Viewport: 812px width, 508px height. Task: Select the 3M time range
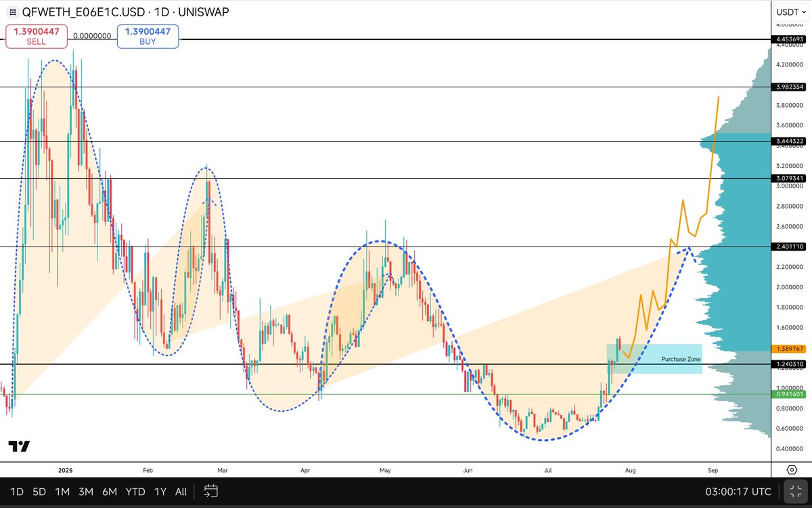(x=86, y=492)
